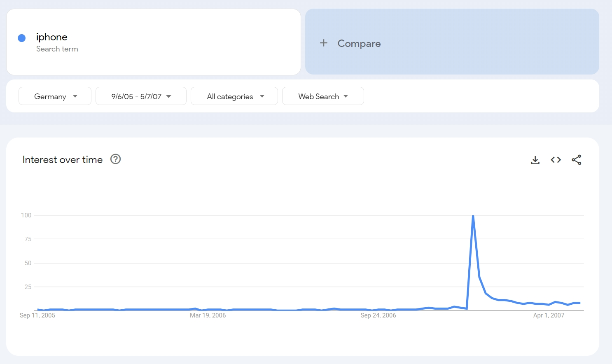Viewport: 612px width, 364px height.
Task: Click the Sep 11, 2005 axis label
Action: point(37,315)
